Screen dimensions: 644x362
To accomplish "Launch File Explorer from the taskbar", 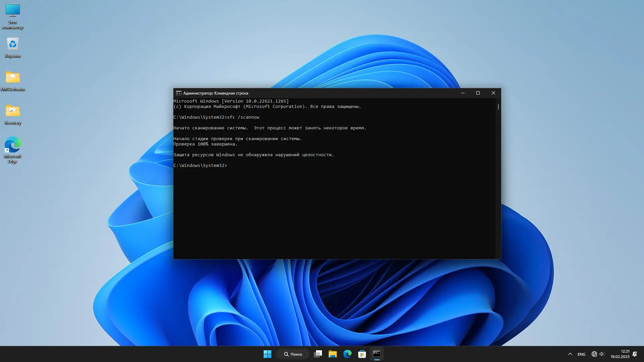I will click(x=332, y=354).
